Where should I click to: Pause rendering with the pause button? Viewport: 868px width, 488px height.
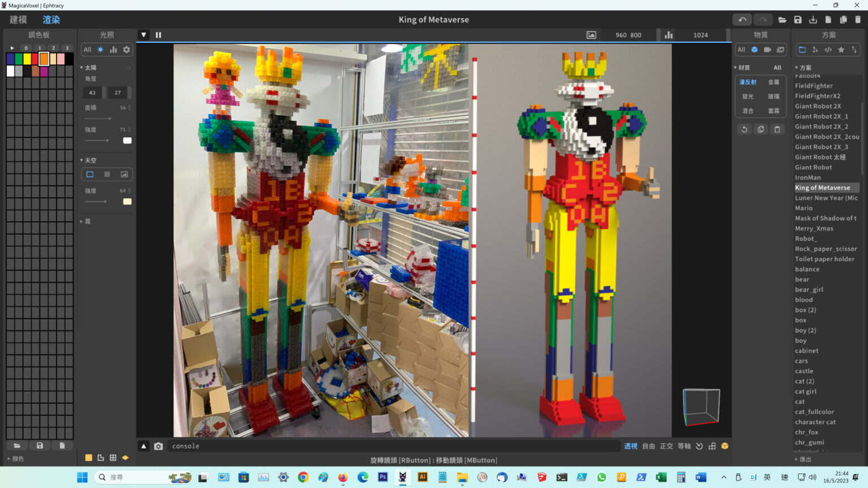pyautogui.click(x=158, y=34)
